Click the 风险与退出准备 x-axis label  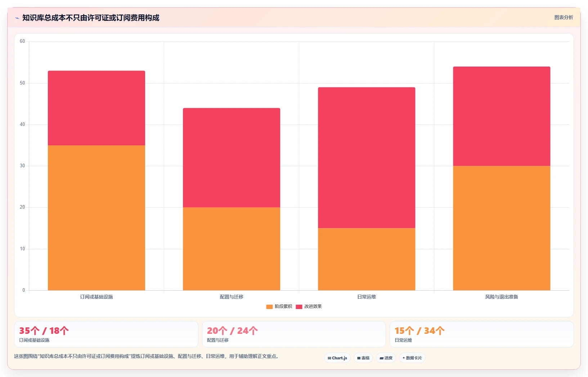502,297
